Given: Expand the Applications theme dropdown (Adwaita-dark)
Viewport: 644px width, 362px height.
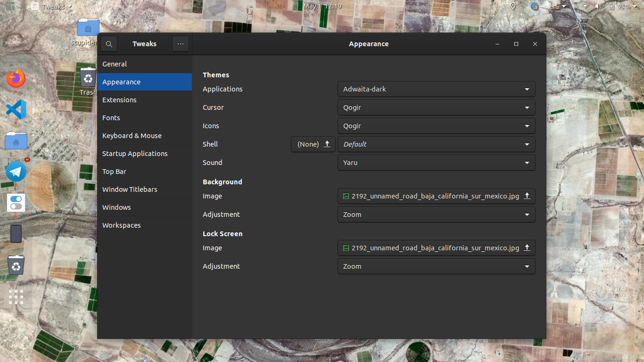Looking at the screenshot, I should tap(436, 89).
